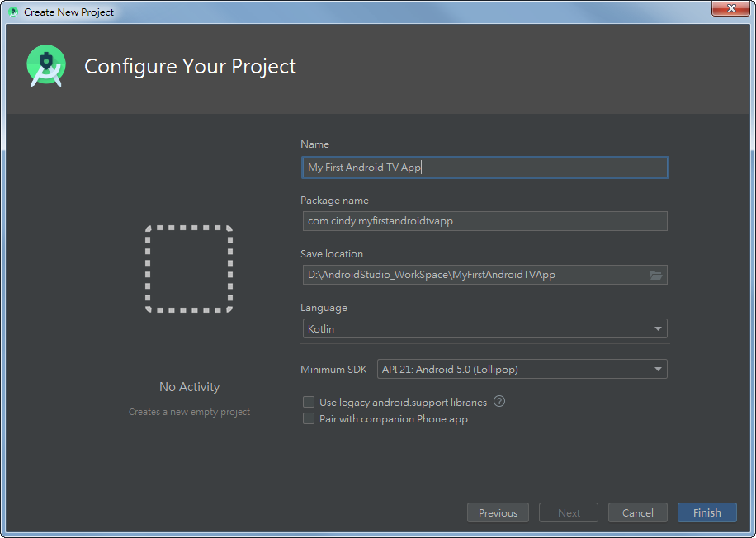Viewport: 756px width, 538px height.
Task: Click the 'Name' label above the field
Action: point(314,144)
